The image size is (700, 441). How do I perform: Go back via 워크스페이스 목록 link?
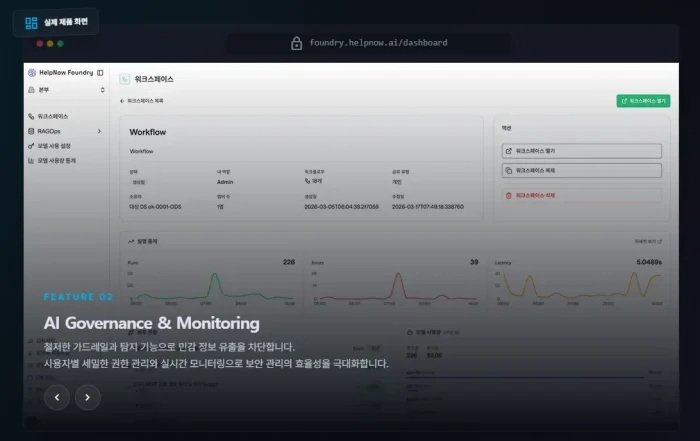[142, 101]
